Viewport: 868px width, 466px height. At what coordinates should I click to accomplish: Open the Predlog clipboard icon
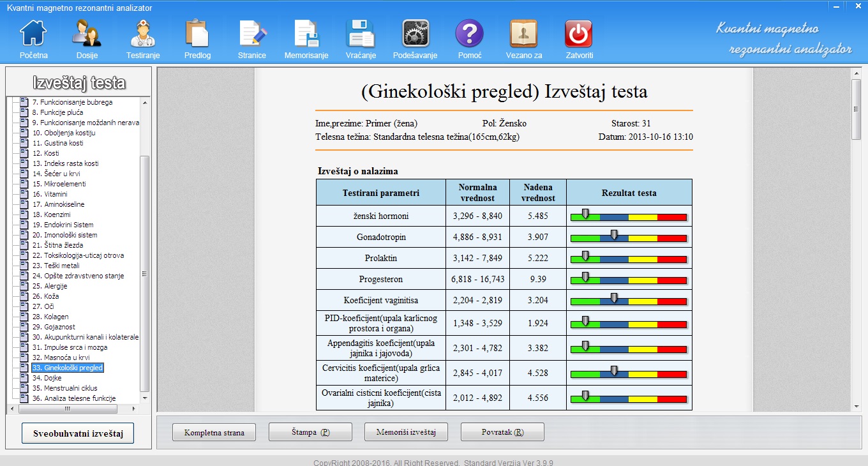click(x=197, y=34)
